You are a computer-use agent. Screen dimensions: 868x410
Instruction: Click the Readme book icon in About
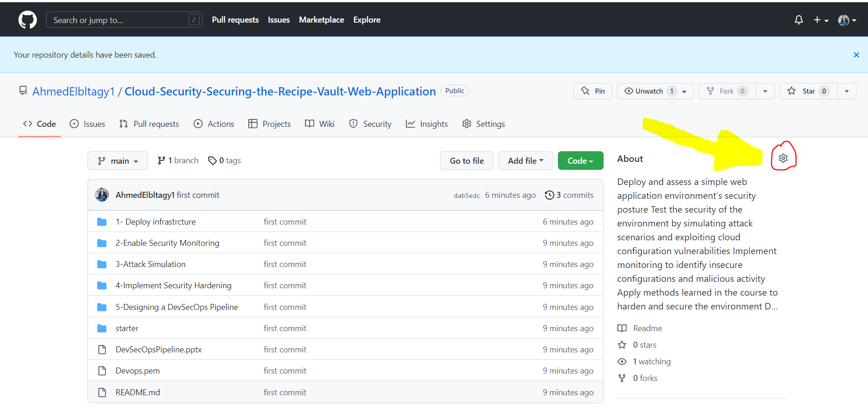tap(622, 328)
